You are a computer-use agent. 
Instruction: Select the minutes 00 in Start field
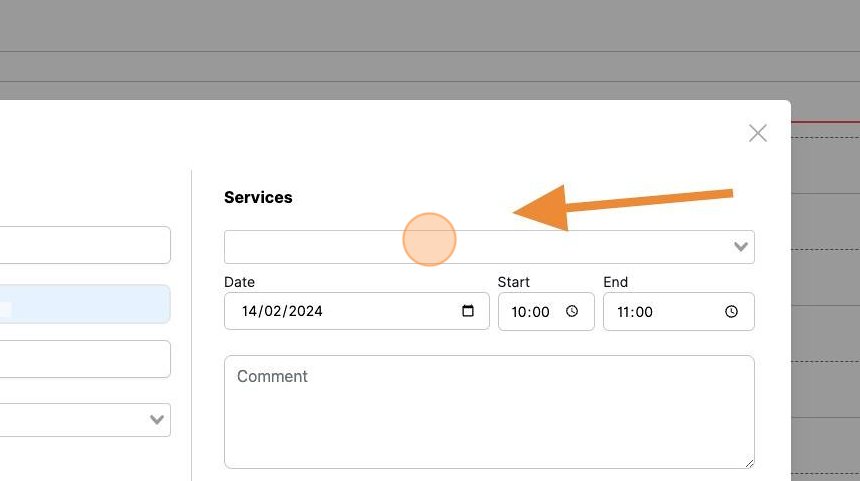pyautogui.click(x=540, y=312)
